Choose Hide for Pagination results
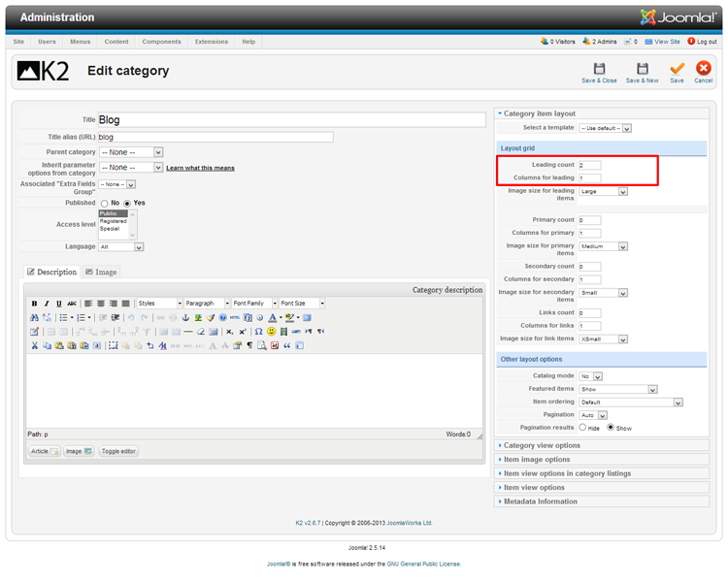Screen dimensions: 728x580 pyautogui.click(x=582, y=428)
